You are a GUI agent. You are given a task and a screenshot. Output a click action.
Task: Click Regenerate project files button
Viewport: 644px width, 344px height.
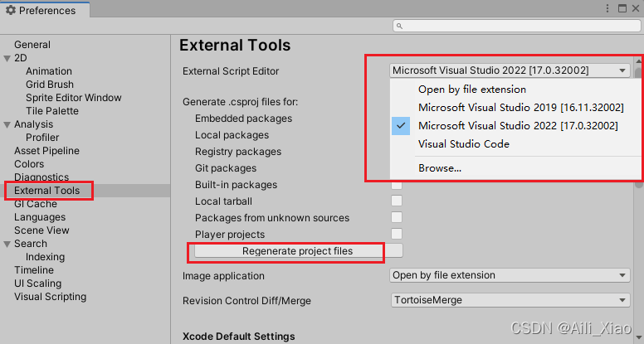[x=299, y=251]
